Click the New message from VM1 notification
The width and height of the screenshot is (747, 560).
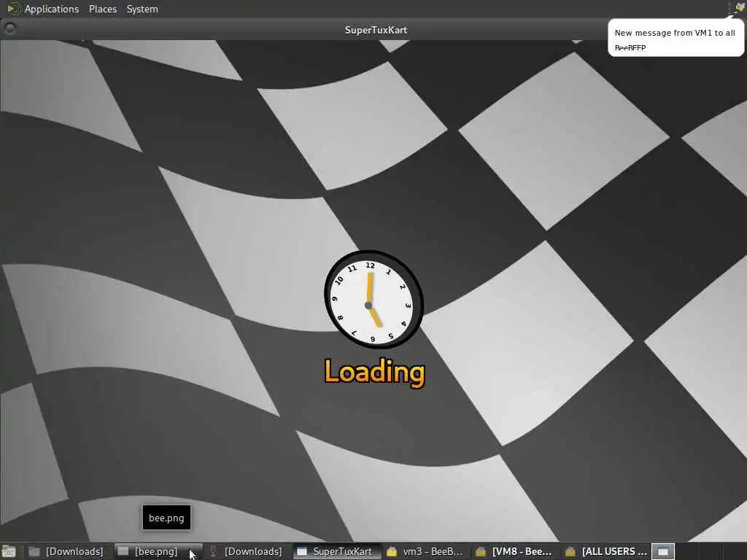point(676,38)
